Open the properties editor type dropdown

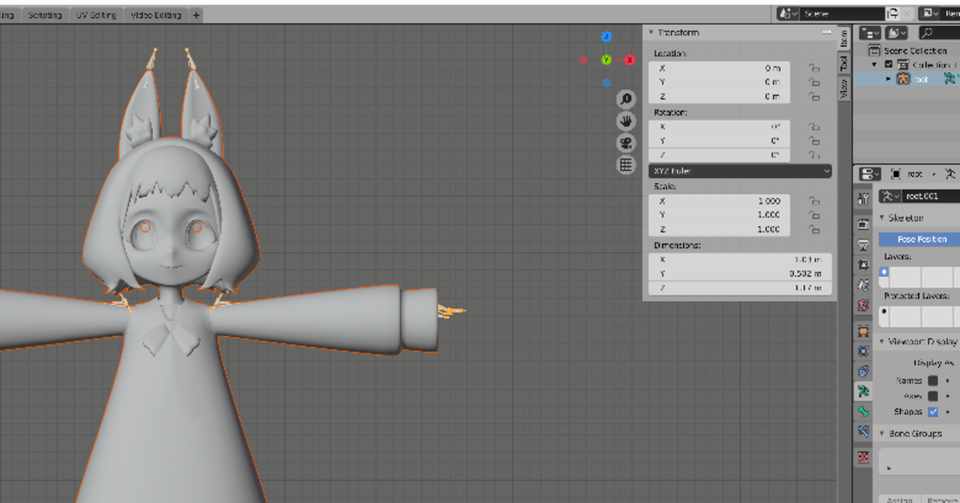click(x=870, y=174)
